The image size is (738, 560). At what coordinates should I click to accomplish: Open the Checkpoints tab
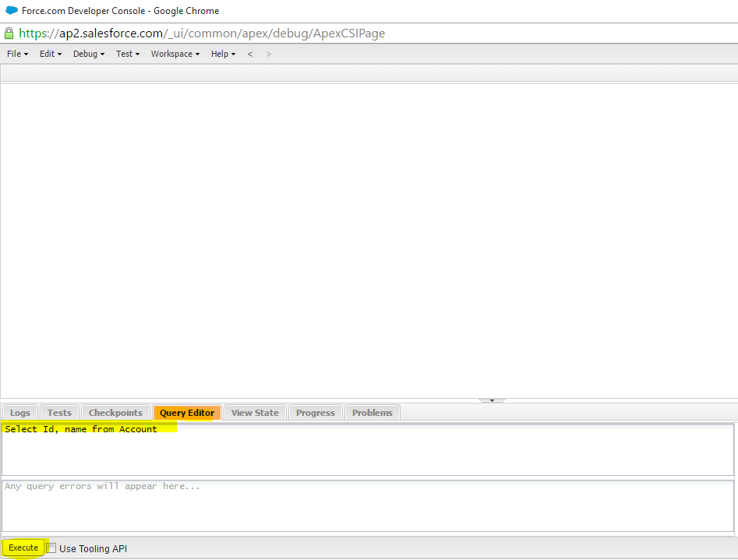coord(115,412)
